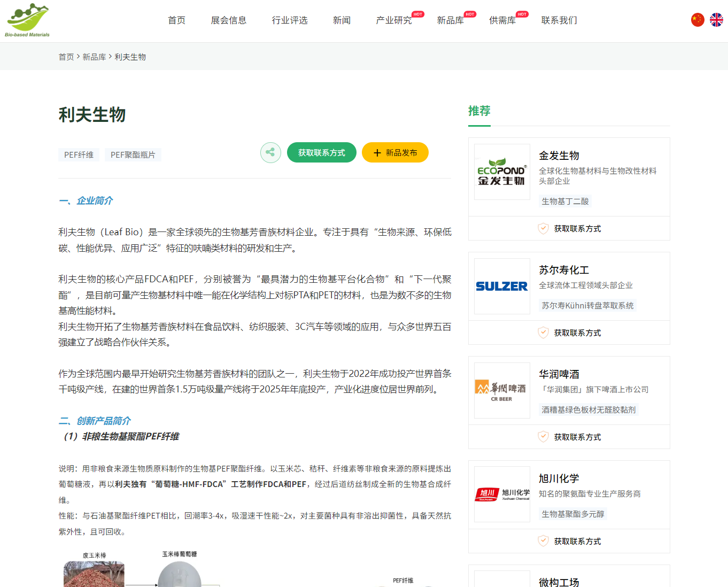Click the ECOPOND 金发生物 logo thumbnail
The width and height of the screenshot is (728, 587).
pos(501,171)
